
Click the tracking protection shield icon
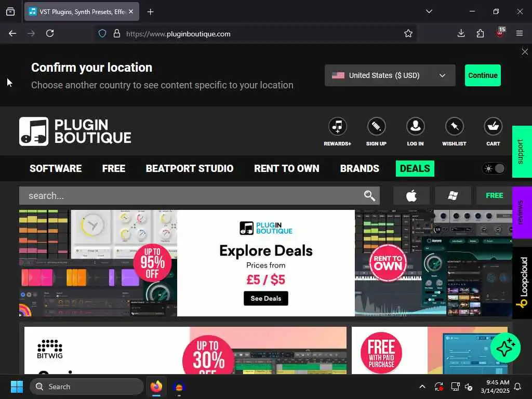coord(102,34)
